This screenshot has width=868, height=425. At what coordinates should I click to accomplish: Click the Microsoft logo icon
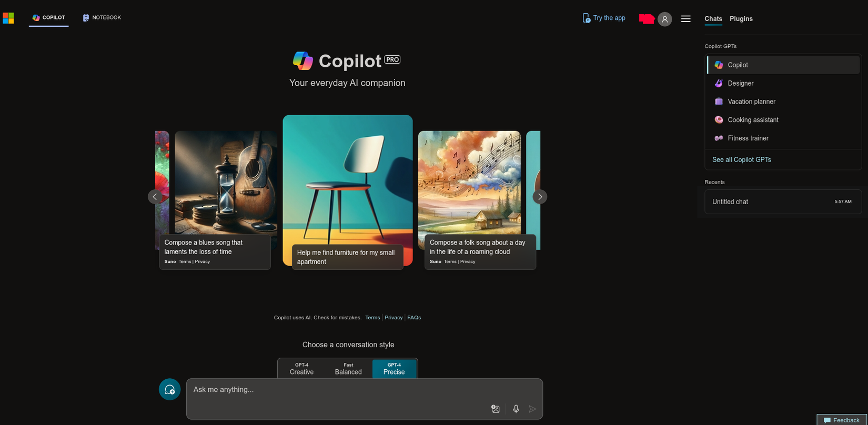(8, 18)
